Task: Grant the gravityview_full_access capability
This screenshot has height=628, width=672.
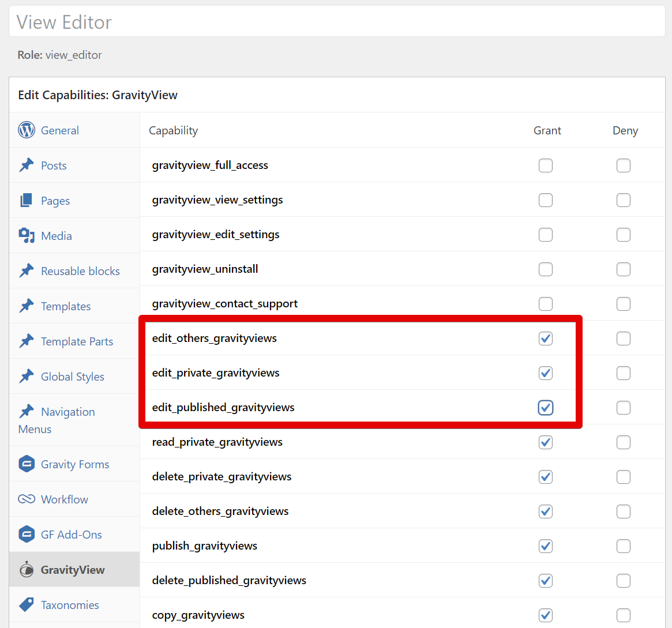Action: [x=545, y=166]
